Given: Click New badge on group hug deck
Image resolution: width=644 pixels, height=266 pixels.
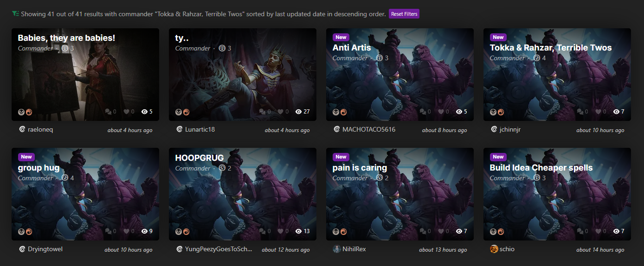Looking at the screenshot, I should (26, 157).
